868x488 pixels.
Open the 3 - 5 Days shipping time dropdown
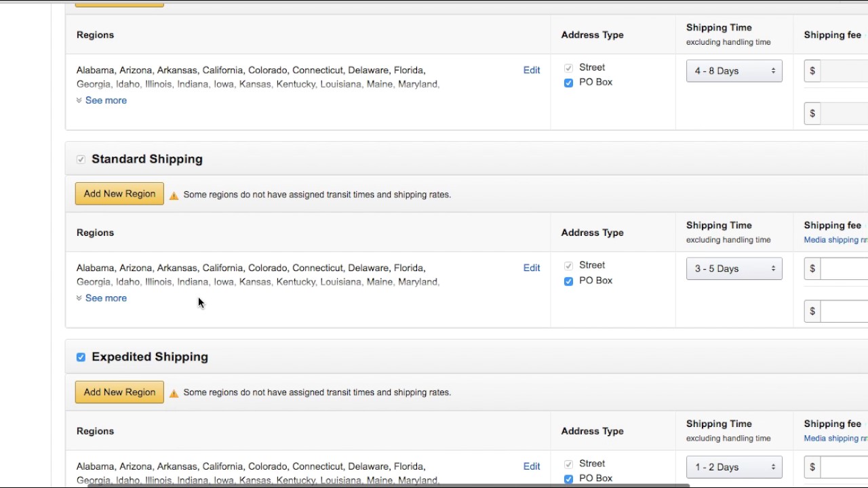(734, 269)
